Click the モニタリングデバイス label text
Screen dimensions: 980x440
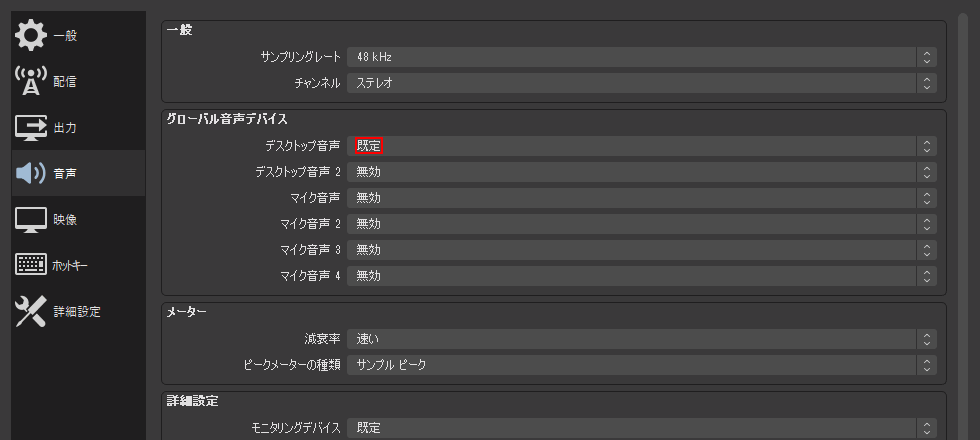296,428
